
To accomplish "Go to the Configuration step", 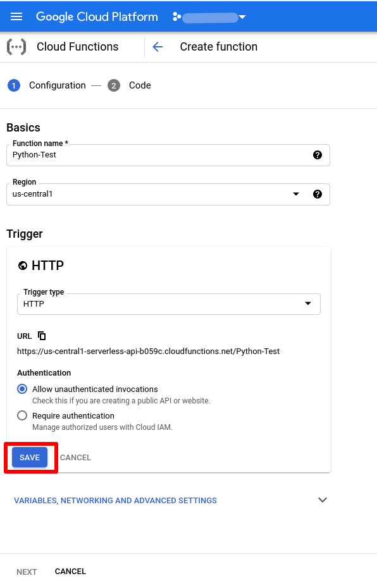I will [x=47, y=85].
